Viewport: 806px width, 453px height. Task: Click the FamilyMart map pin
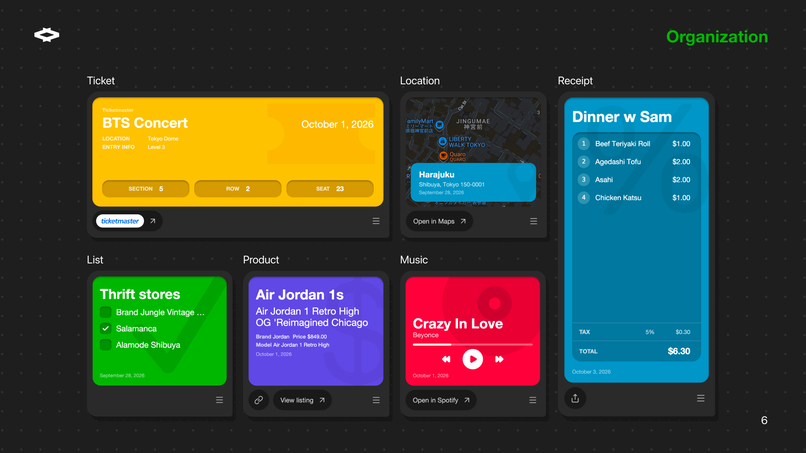click(439, 124)
